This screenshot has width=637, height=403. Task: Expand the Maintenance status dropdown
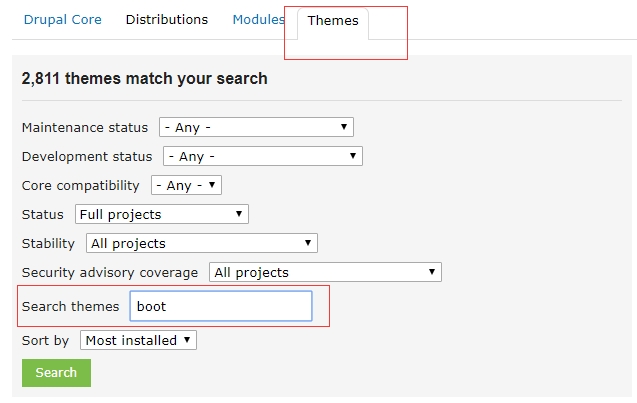point(255,128)
